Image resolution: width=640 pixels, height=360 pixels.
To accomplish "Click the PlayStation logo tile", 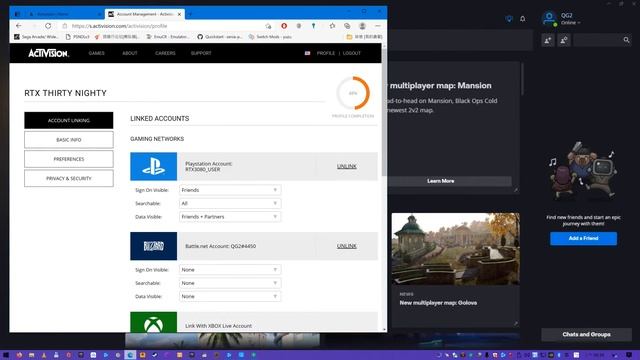I will pyautogui.click(x=153, y=167).
